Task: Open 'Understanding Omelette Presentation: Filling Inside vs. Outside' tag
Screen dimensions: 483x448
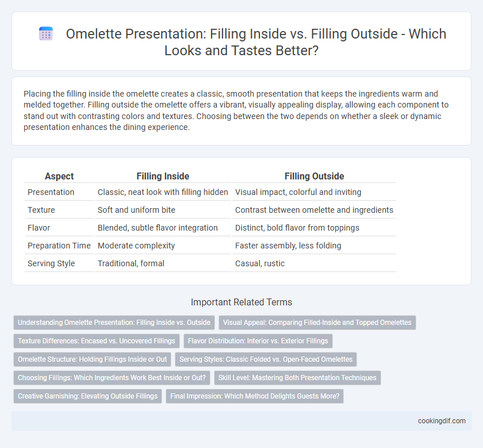Action: point(114,322)
